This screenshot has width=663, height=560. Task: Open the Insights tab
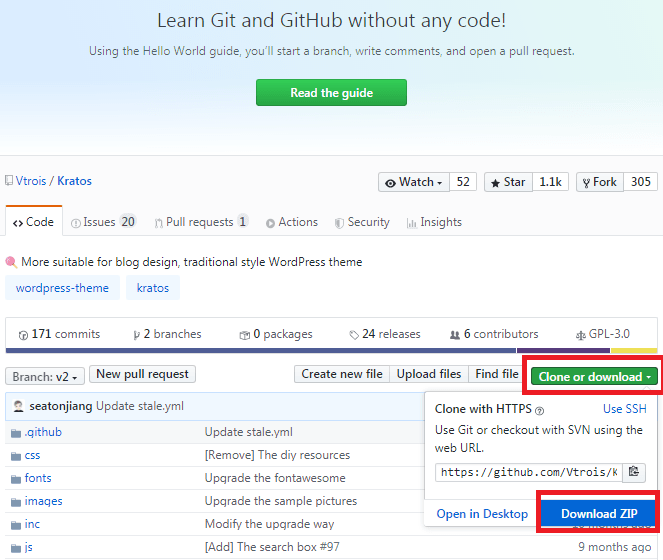pos(434,222)
